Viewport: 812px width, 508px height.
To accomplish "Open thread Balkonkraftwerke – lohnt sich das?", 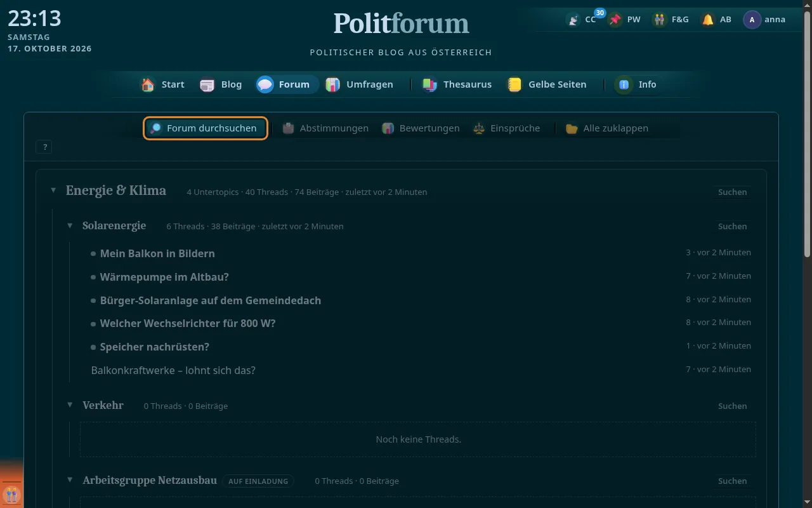I will click(173, 370).
